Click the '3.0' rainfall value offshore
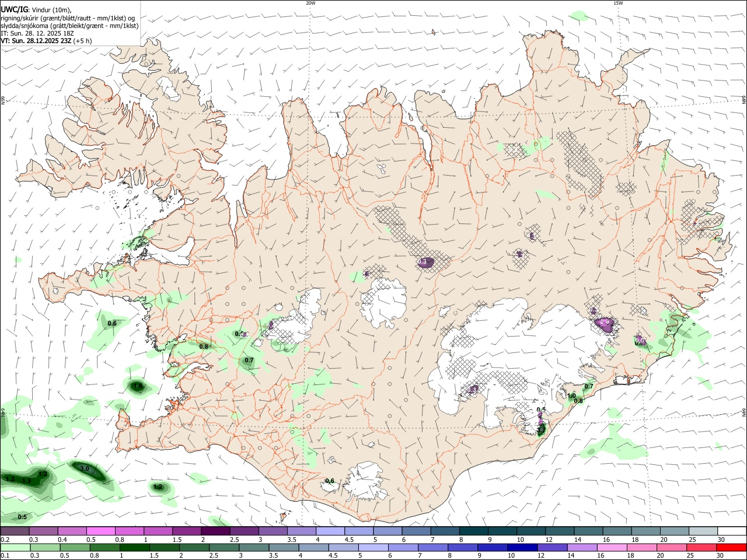Viewport: 747px width, 560px height. tap(84, 468)
